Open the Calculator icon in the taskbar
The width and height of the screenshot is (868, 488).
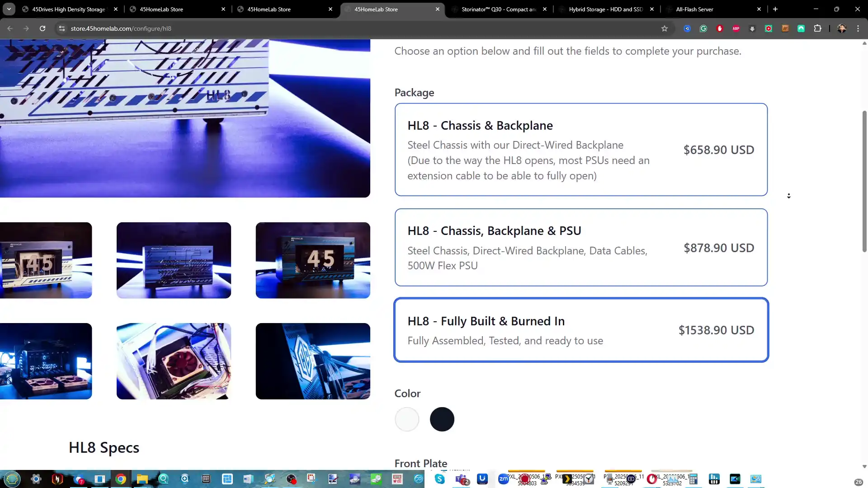tap(693, 479)
